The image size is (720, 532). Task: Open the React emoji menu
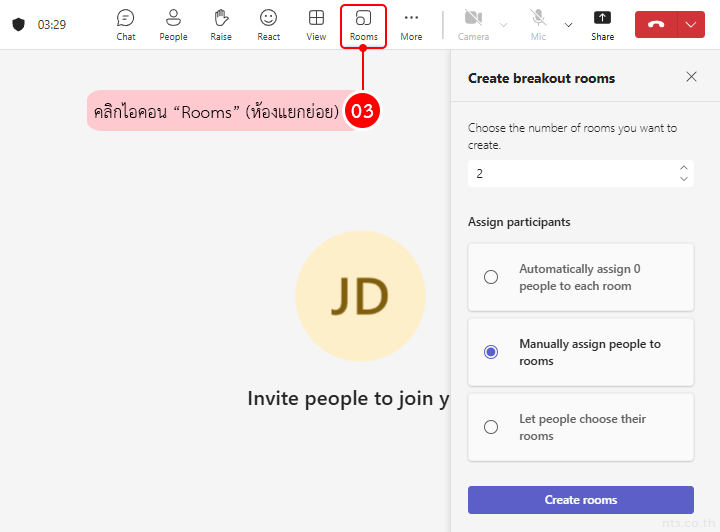(x=268, y=25)
